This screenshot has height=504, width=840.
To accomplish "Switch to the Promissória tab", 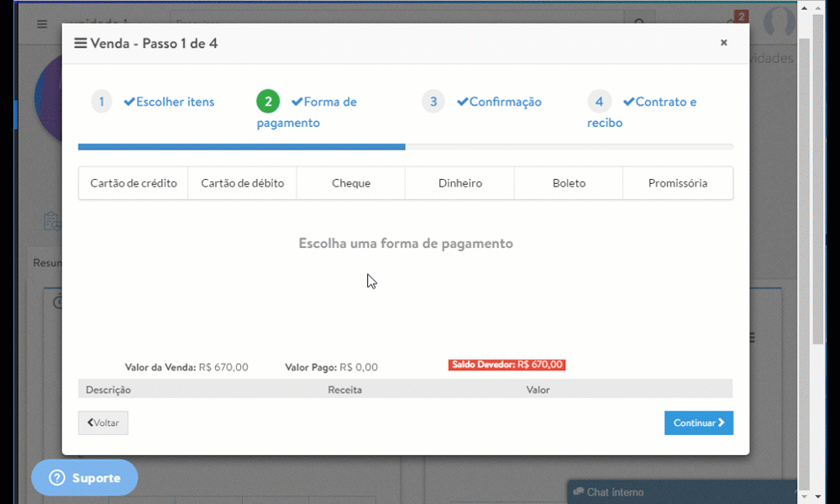I will pyautogui.click(x=677, y=182).
